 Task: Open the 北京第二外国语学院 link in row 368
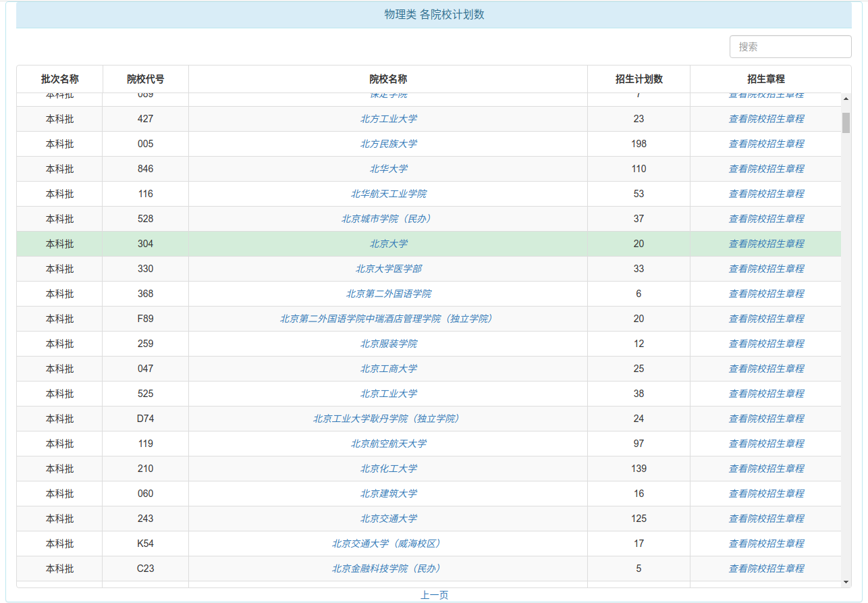pos(388,294)
